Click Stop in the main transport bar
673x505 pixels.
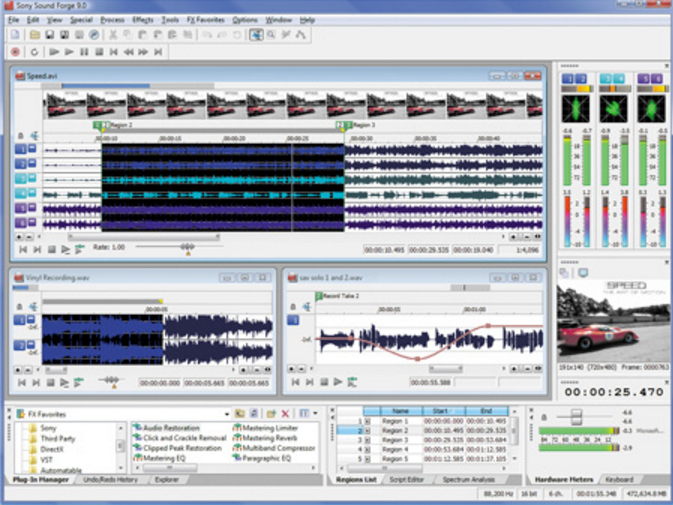[99, 52]
